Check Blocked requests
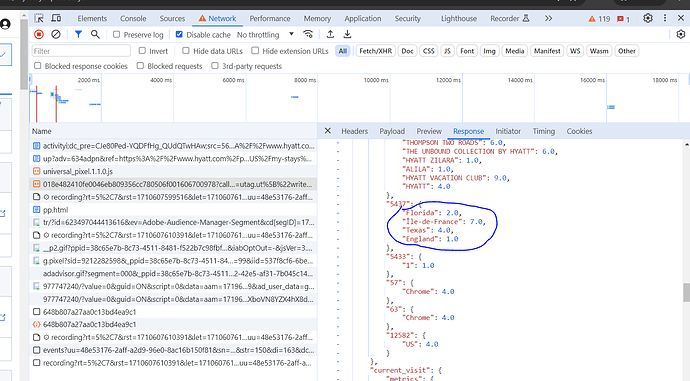Screen dimensions: 690x381 tap(140, 66)
